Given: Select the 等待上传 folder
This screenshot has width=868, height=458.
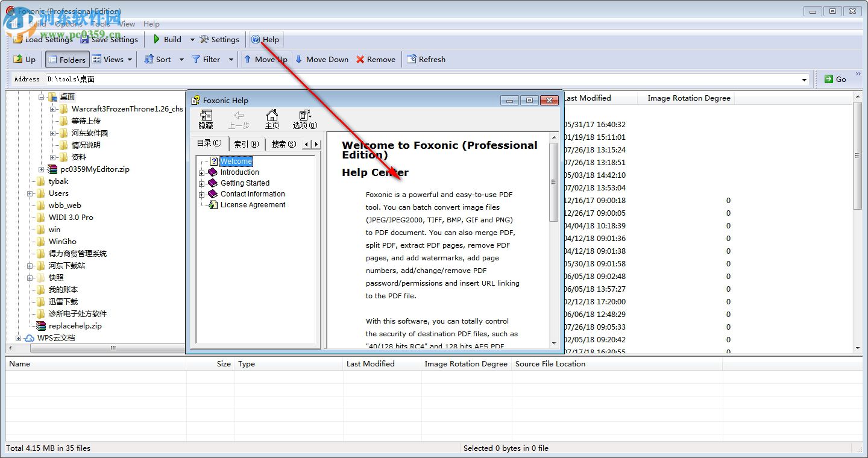Looking at the screenshot, I should click(x=86, y=121).
